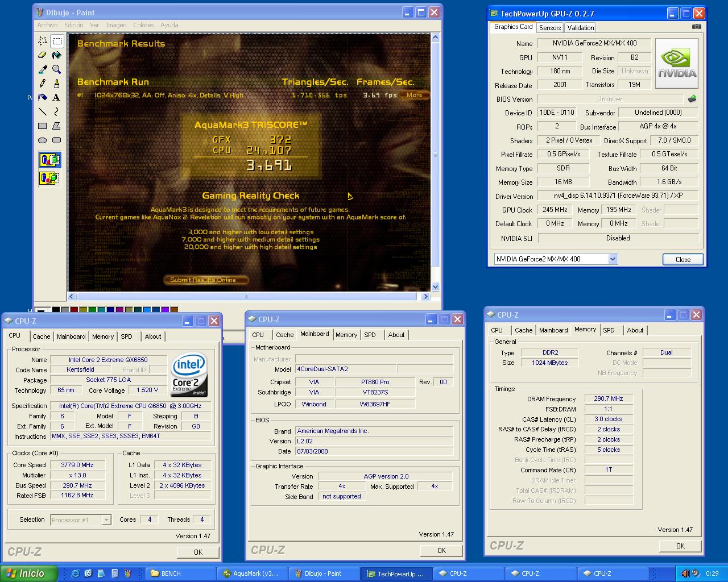Choose the straight Line tool

pyautogui.click(x=43, y=112)
